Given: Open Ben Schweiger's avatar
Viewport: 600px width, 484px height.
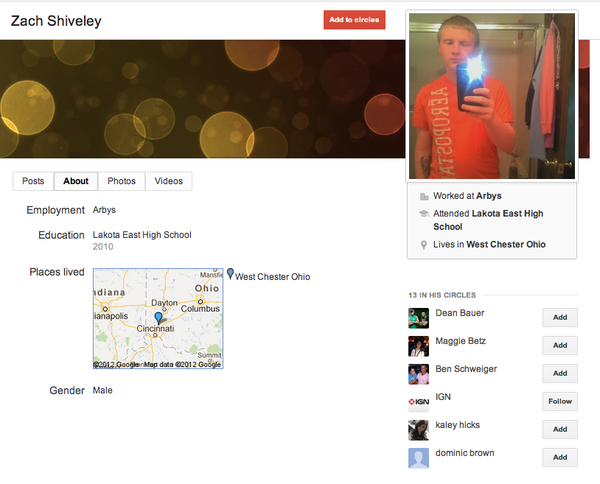Looking at the screenshot, I should click(x=418, y=374).
